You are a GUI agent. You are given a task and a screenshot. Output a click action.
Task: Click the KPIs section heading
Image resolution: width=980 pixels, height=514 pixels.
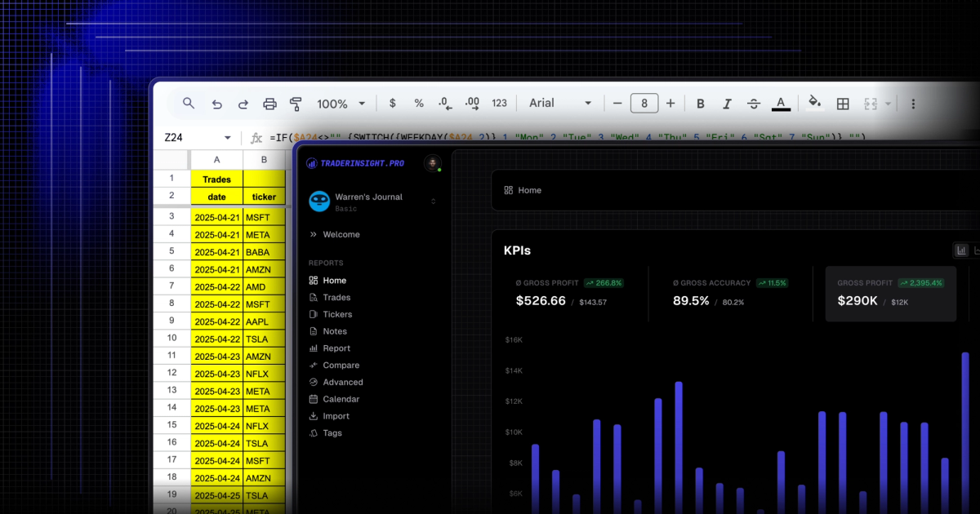pyautogui.click(x=517, y=250)
